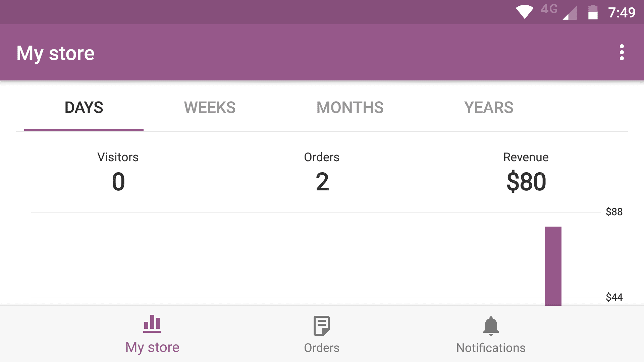Toggle revenue metric display
644x362 pixels.
(x=526, y=173)
